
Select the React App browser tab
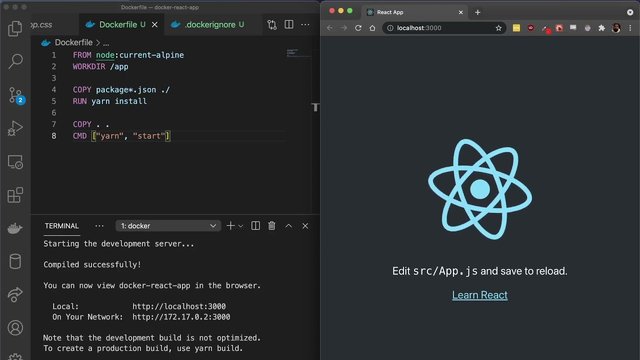(x=414, y=12)
